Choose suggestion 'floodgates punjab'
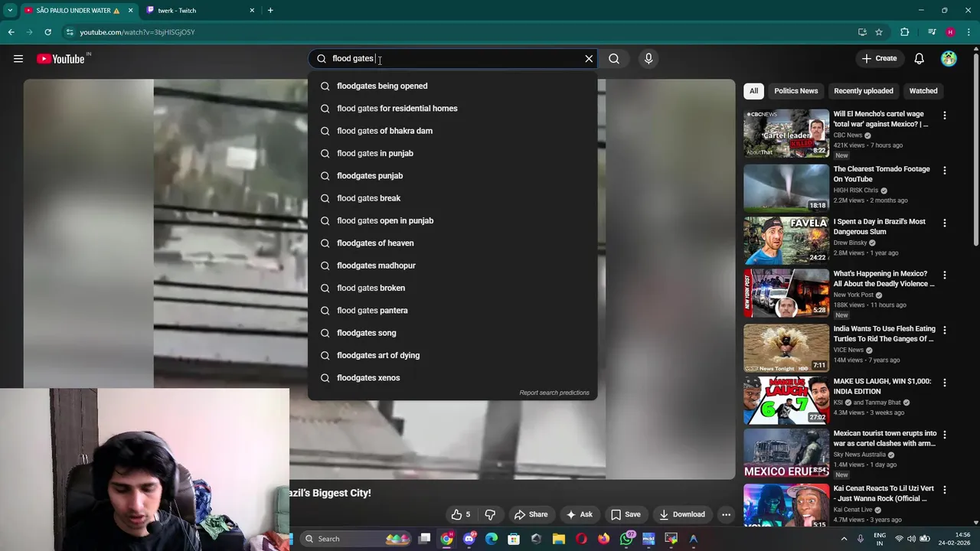The height and width of the screenshot is (551, 980). pos(452,175)
